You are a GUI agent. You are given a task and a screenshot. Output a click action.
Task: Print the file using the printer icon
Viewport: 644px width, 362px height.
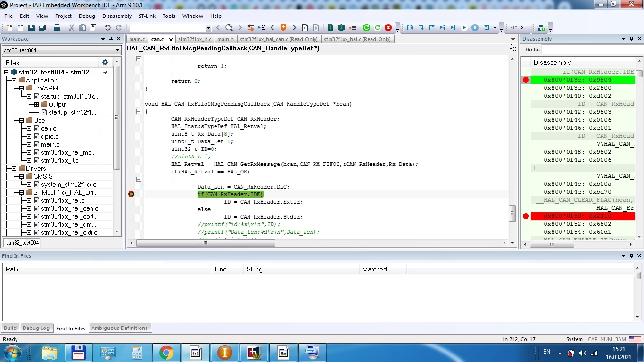tap(57, 28)
